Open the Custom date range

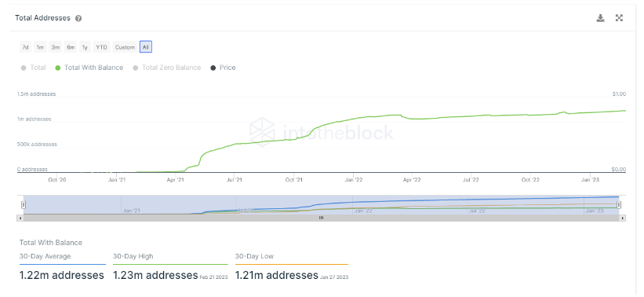tap(125, 47)
